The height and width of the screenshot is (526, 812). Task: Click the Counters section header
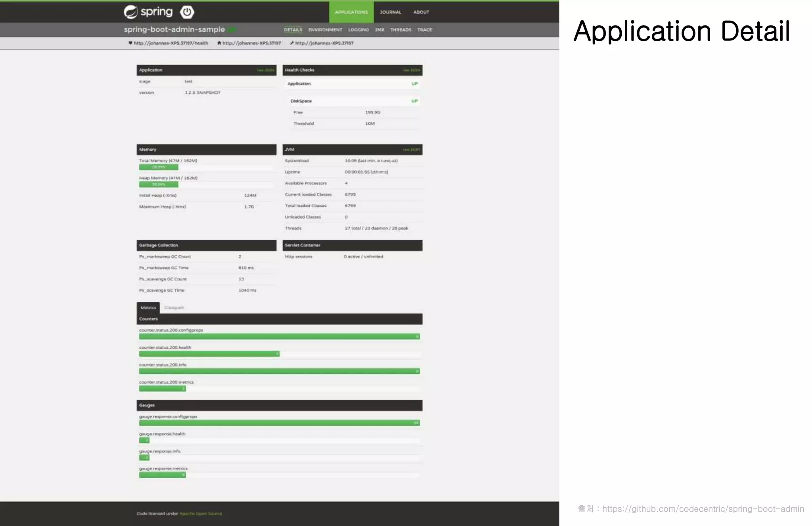(280, 319)
